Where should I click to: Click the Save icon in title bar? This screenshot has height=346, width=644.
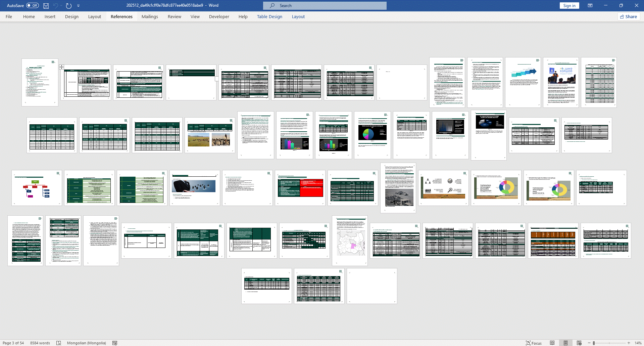pos(46,6)
